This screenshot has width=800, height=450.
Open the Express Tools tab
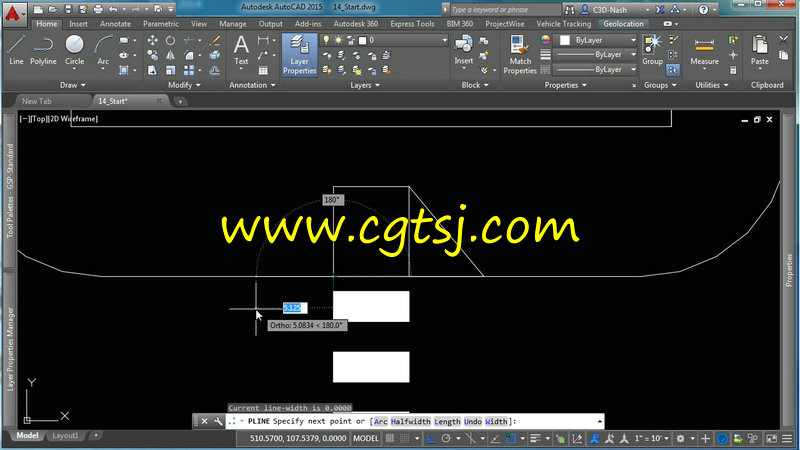click(x=412, y=24)
